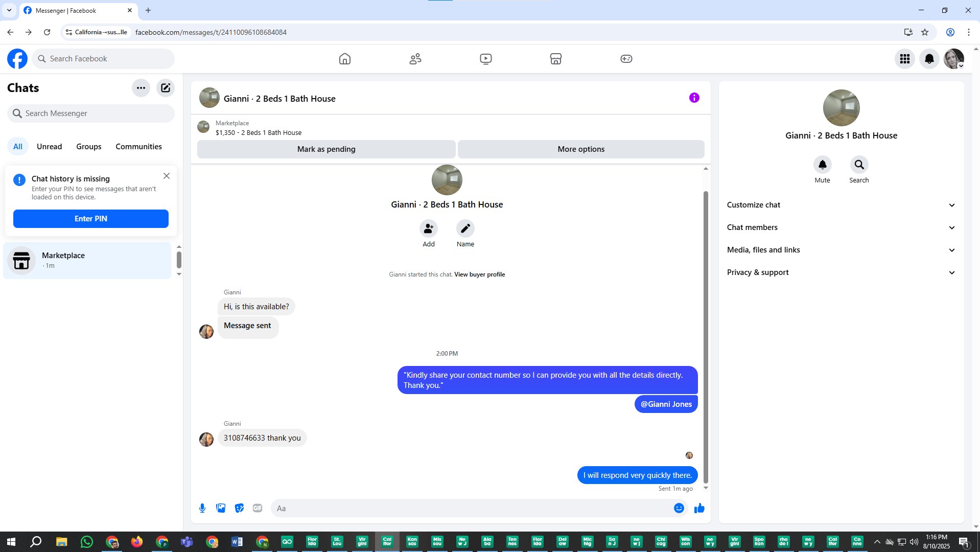Add people to the chat
The image size is (980, 552).
429,228
